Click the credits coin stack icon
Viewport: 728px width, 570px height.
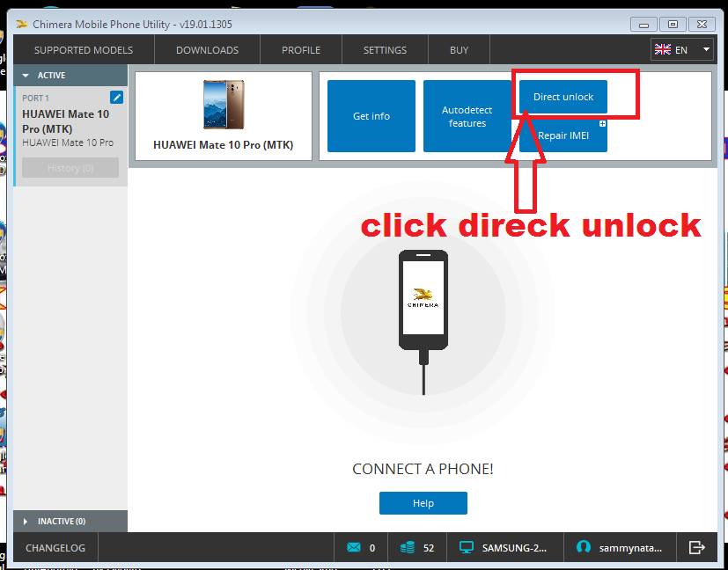coord(408,548)
